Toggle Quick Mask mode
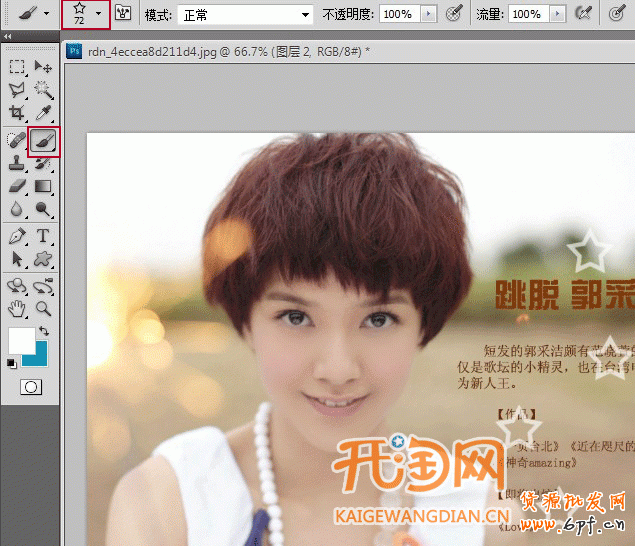 pos(31,386)
